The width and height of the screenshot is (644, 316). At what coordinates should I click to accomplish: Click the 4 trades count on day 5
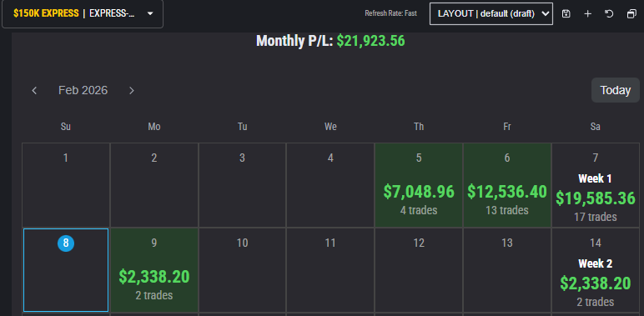click(x=419, y=211)
